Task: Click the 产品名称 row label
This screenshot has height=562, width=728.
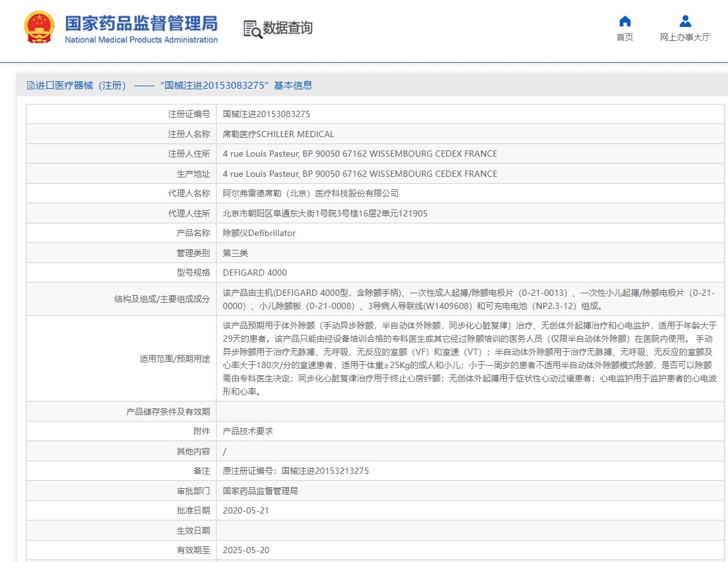Action: click(193, 233)
